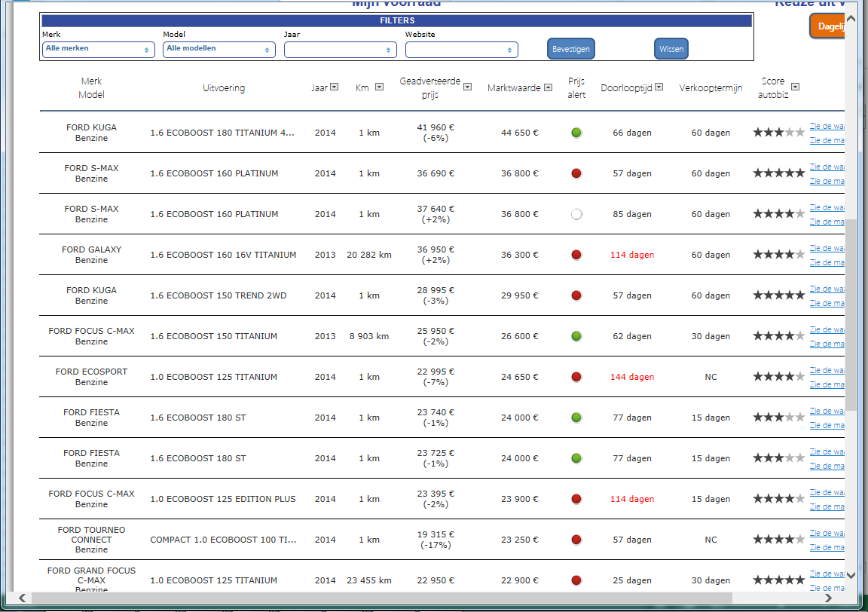Click the Km column sort arrow
Image resolution: width=868 pixels, height=612 pixels.
[x=380, y=87]
